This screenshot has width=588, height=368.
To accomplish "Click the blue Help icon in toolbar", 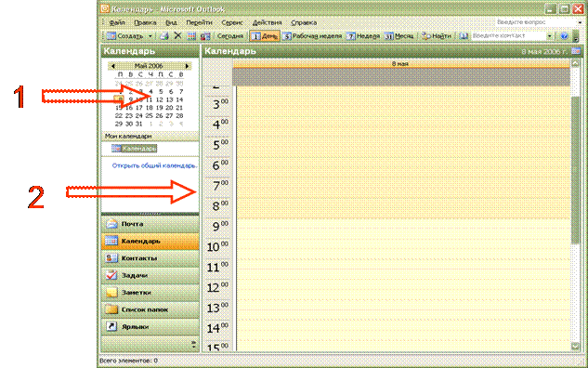I will click(x=564, y=36).
